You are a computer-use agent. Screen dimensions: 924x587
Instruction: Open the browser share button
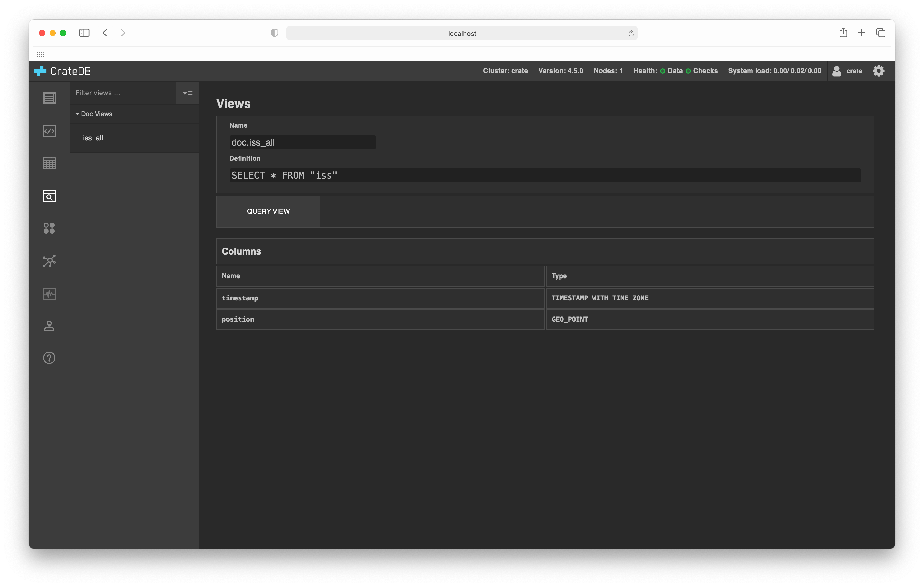[843, 33]
